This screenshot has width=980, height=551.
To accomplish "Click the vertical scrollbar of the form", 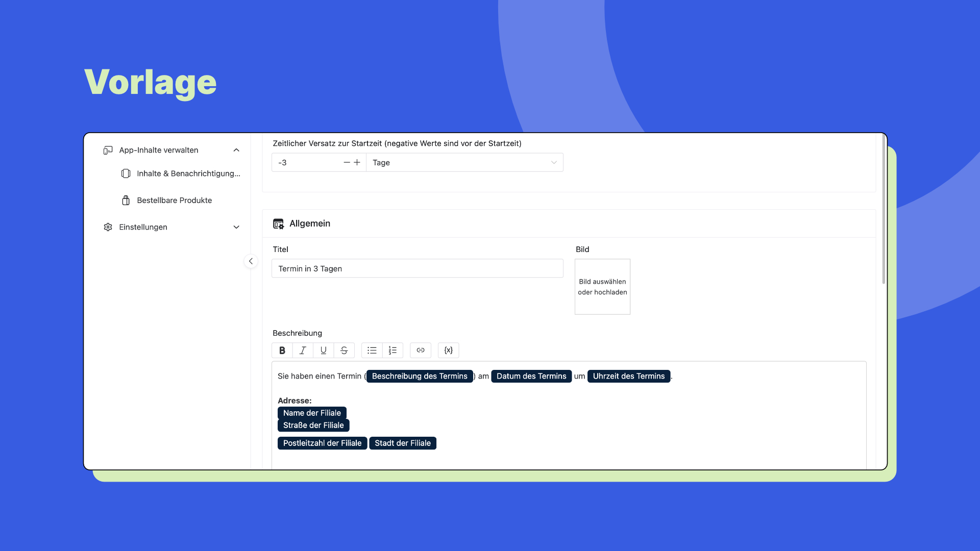I will click(884, 209).
